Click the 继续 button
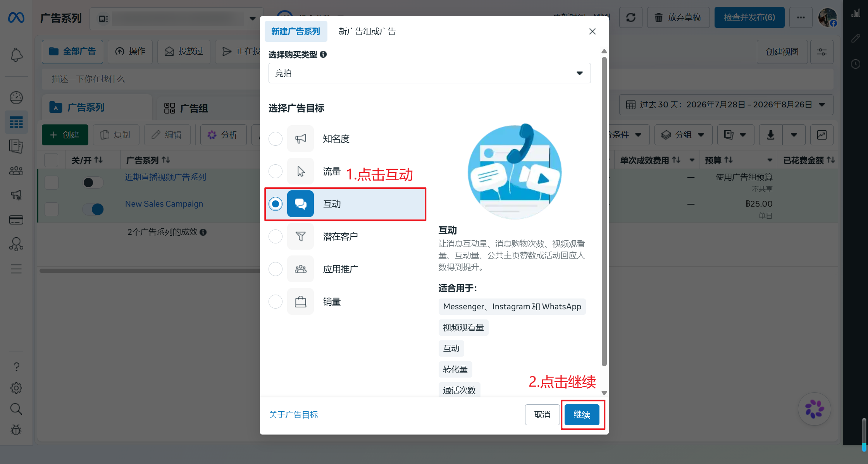This screenshot has width=868, height=464. click(582, 414)
